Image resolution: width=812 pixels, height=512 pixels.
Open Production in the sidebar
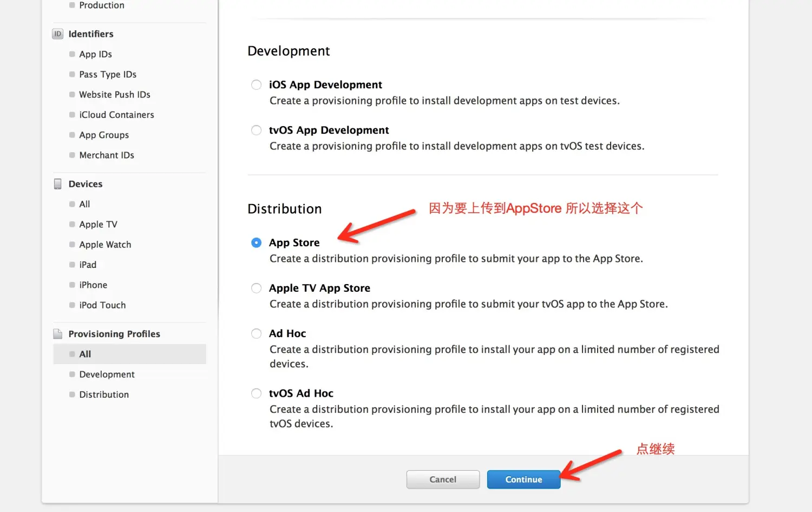(x=102, y=5)
